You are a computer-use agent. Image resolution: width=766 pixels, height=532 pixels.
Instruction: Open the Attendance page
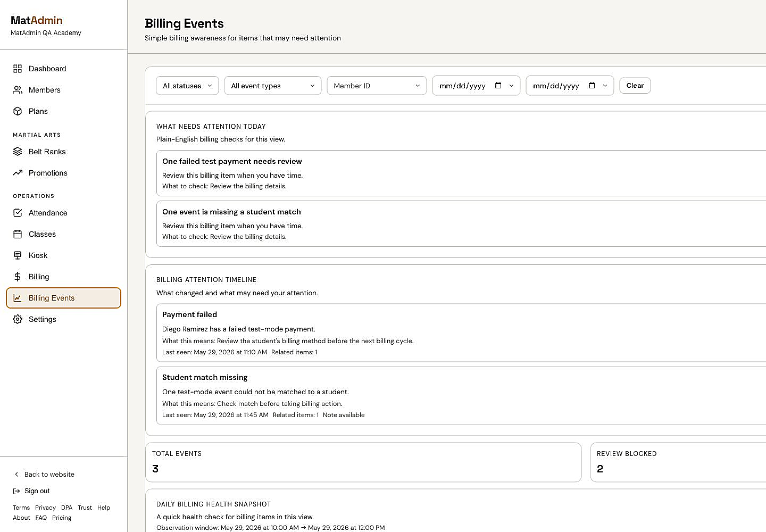point(64,213)
